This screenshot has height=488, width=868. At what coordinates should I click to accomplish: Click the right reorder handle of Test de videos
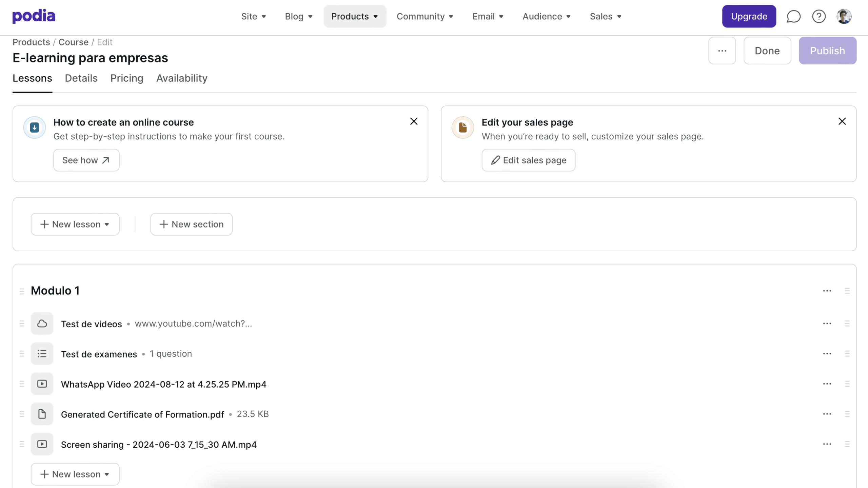tap(847, 324)
